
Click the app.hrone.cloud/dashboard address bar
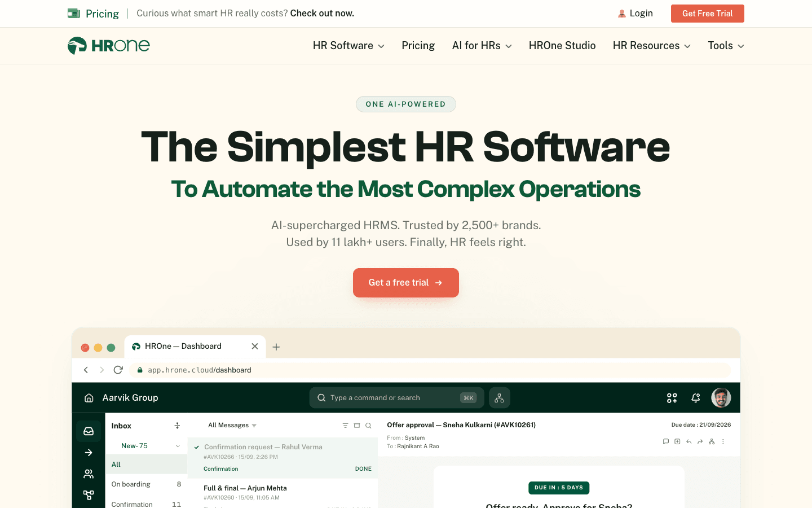tap(430, 370)
